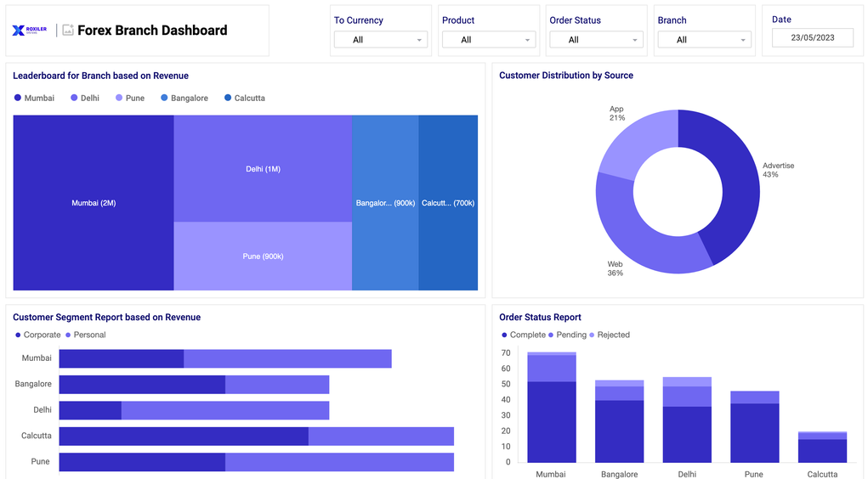Screen dimensions: 868x479
Task: Toggle the Bangalore legend dot in Leaderboard
Action: click(x=164, y=99)
